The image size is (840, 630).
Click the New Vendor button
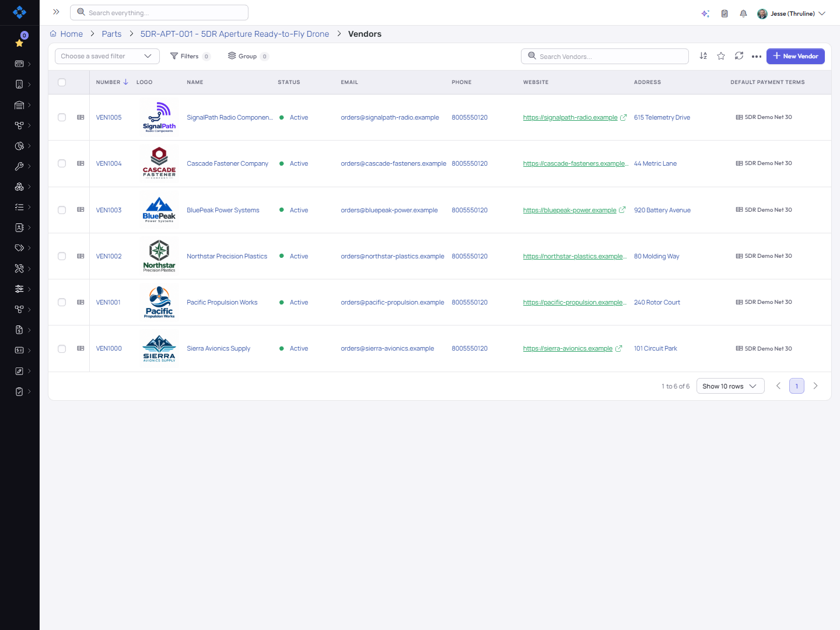click(x=796, y=56)
